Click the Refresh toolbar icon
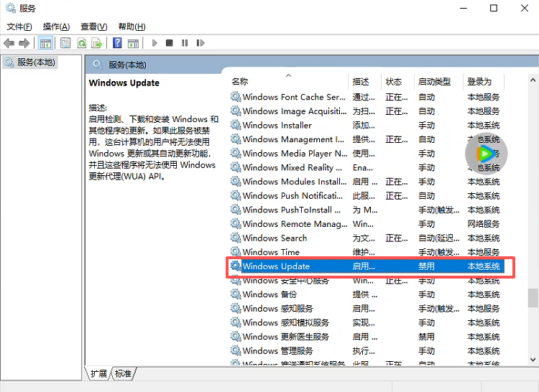This screenshot has width=539, height=392. (82, 43)
